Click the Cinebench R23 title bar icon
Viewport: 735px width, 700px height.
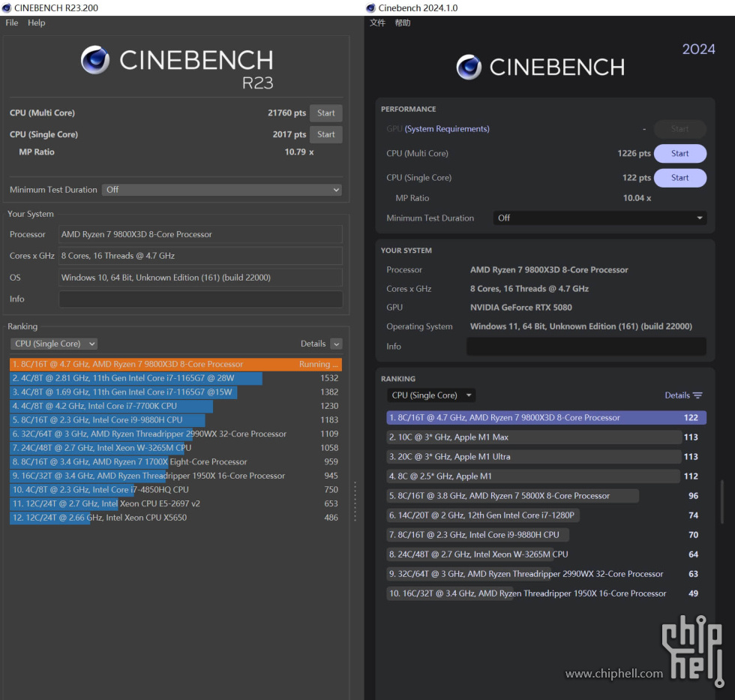(x=7, y=8)
